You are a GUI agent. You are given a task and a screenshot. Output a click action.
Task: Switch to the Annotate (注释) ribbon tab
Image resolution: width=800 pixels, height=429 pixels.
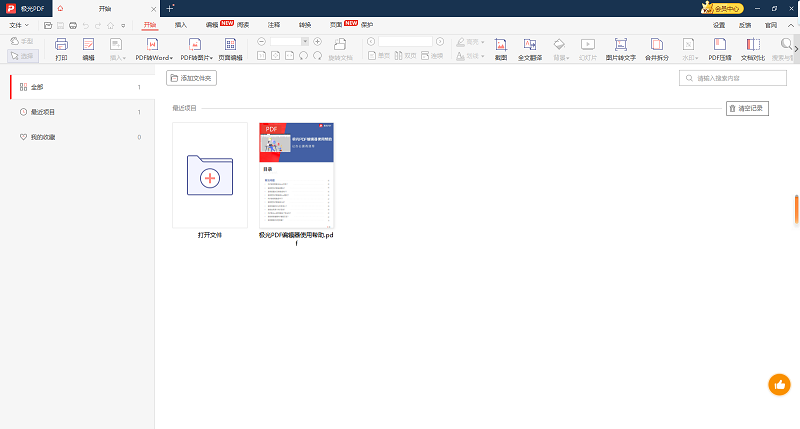274,24
